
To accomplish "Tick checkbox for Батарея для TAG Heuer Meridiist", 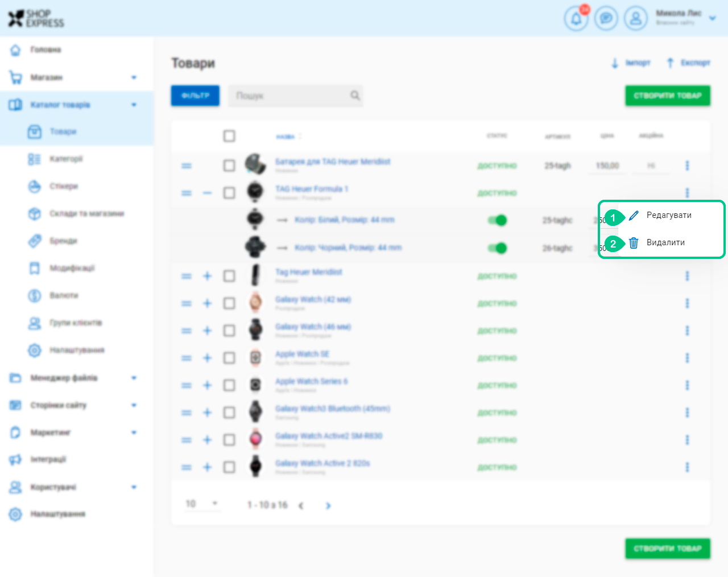I will click(x=229, y=166).
